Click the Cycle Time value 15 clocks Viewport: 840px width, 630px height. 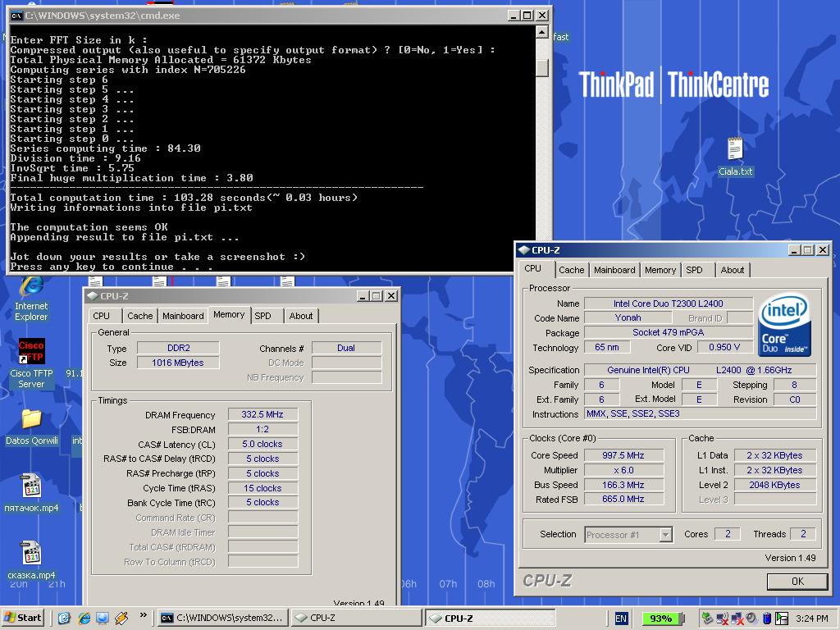tap(262, 488)
